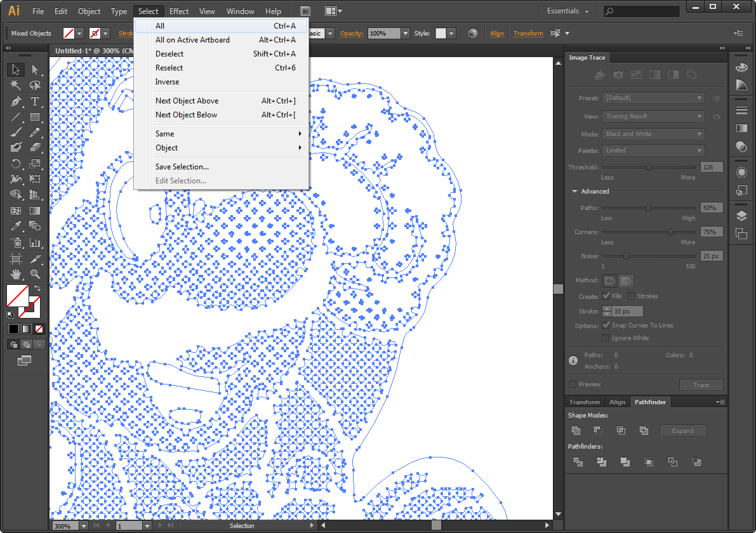Choose Inverse from Select menu
The image size is (756, 533).
tap(222, 82)
